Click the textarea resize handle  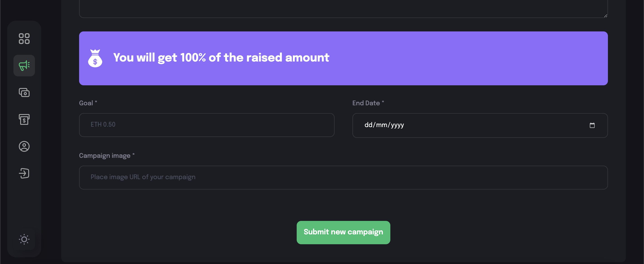[606, 15]
